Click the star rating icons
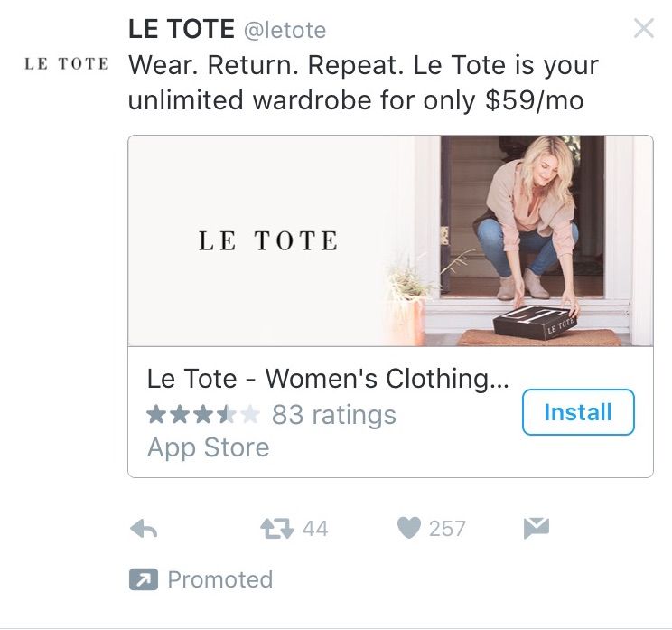The width and height of the screenshot is (672, 630). tap(203, 415)
